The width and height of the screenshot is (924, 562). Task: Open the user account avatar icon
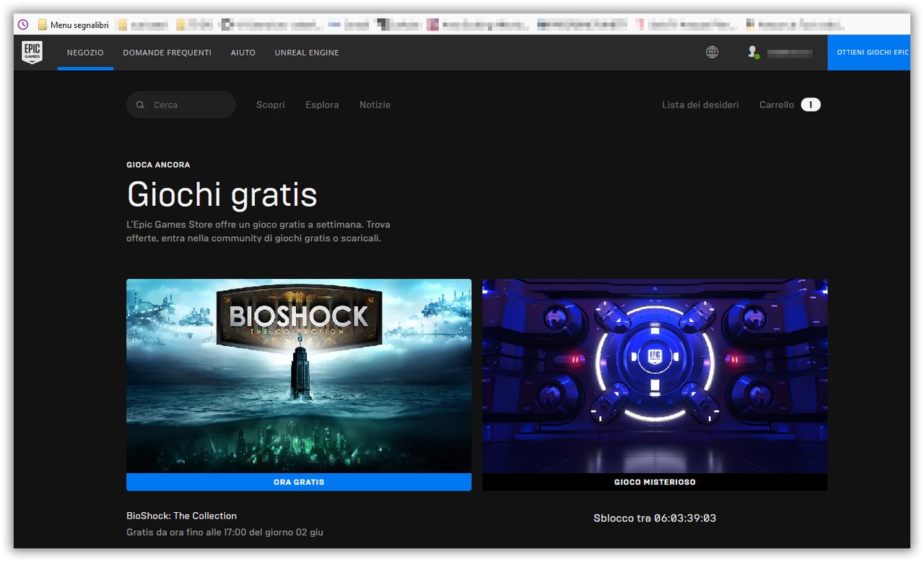(x=753, y=52)
